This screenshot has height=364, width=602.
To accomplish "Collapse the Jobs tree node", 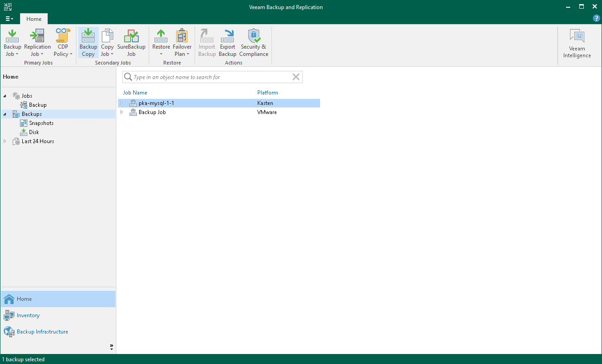I will tap(5, 95).
